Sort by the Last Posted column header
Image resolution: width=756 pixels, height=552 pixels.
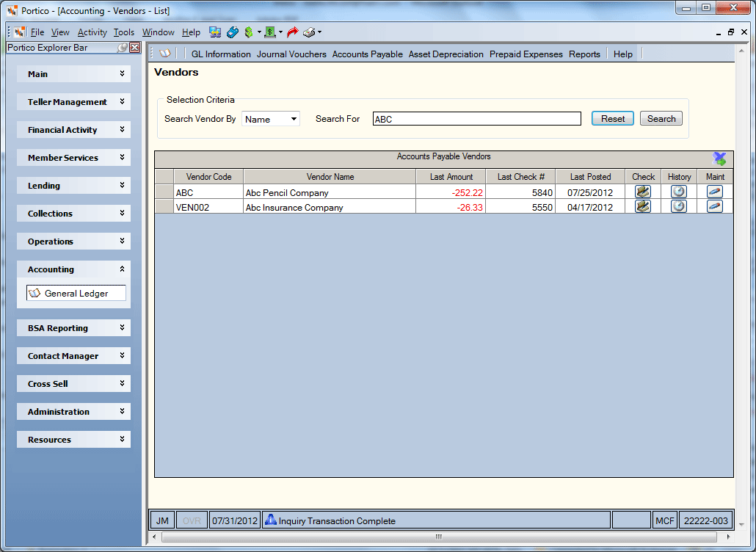pos(590,177)
